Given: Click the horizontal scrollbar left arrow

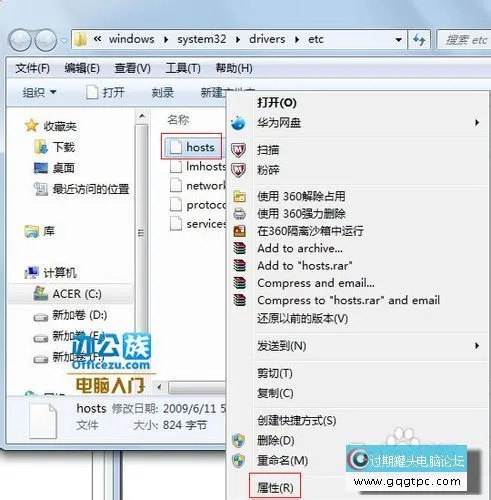Looking at the screenshot, I should pyautogui.click(x=159, y=388).
